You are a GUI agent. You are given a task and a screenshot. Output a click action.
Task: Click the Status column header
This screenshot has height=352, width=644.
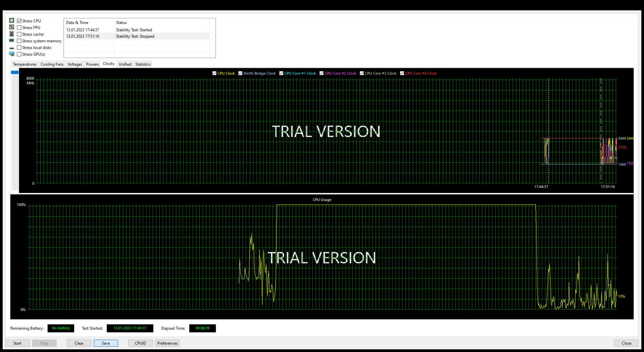point(161,23)
